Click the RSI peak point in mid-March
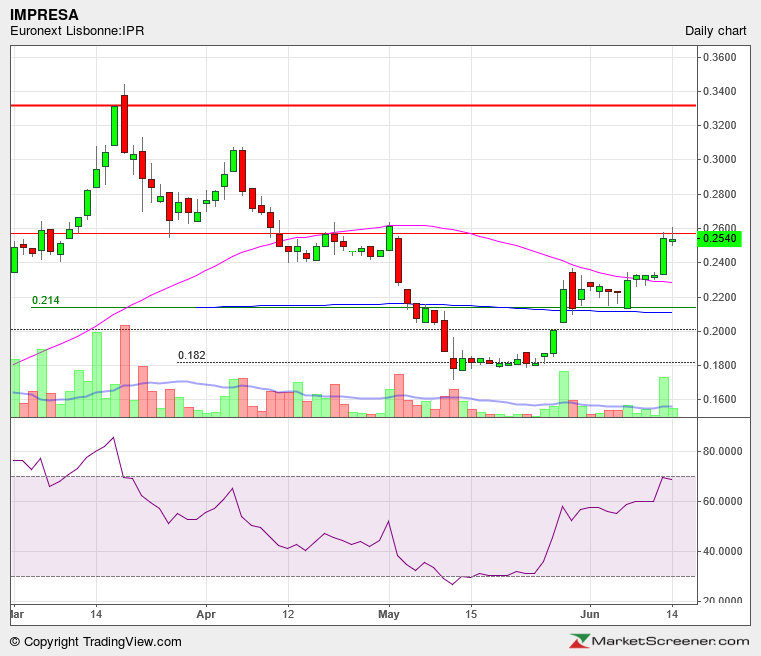761x656 pixels. click(114, 438)
